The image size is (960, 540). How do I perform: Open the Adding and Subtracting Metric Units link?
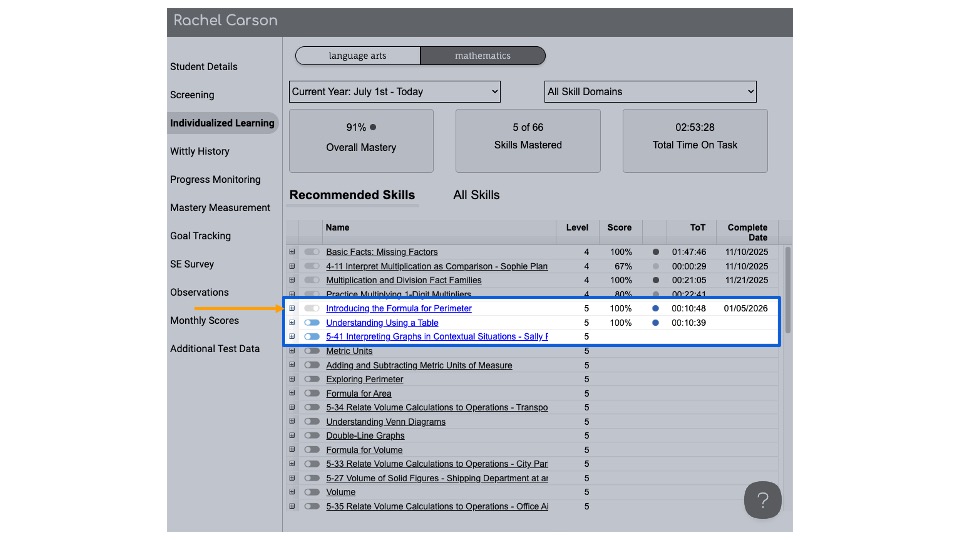(419, 365)
